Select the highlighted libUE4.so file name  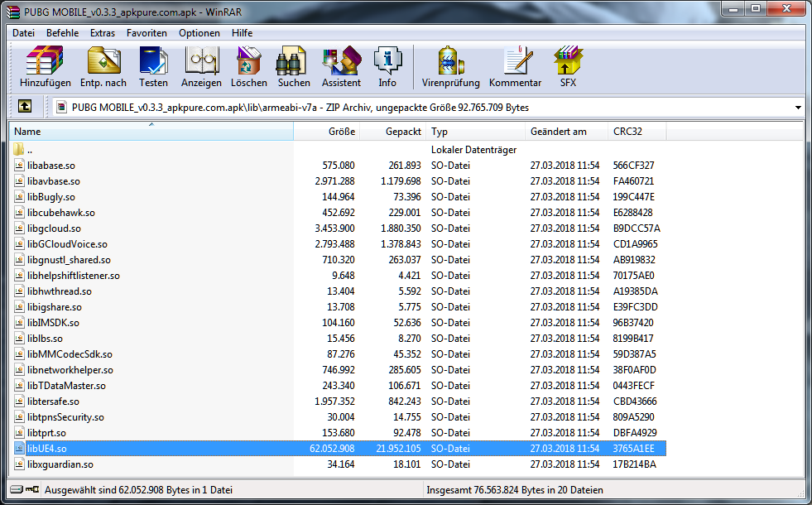pyautogui.click(x=47, y=449)
